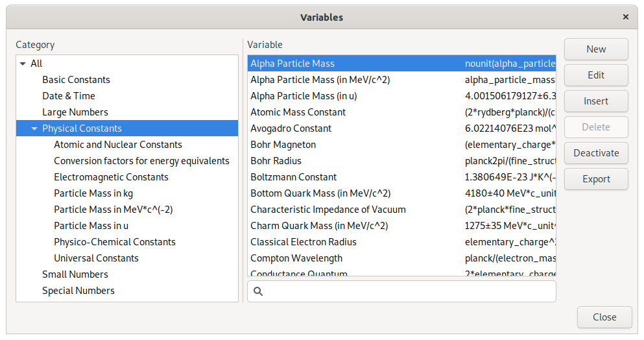This screenshot has width=644, height=340.
Task: Focus the variable search field
Action: pos(409,291)
